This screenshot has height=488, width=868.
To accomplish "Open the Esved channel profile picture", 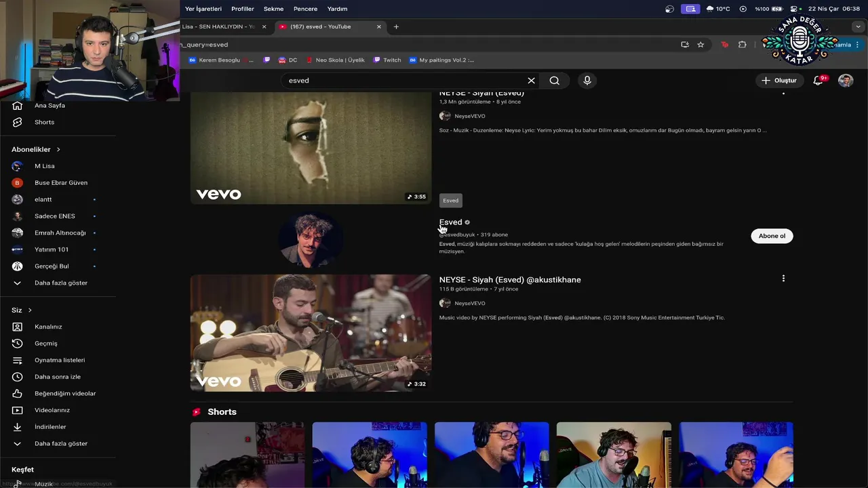I will pos(311,240).
